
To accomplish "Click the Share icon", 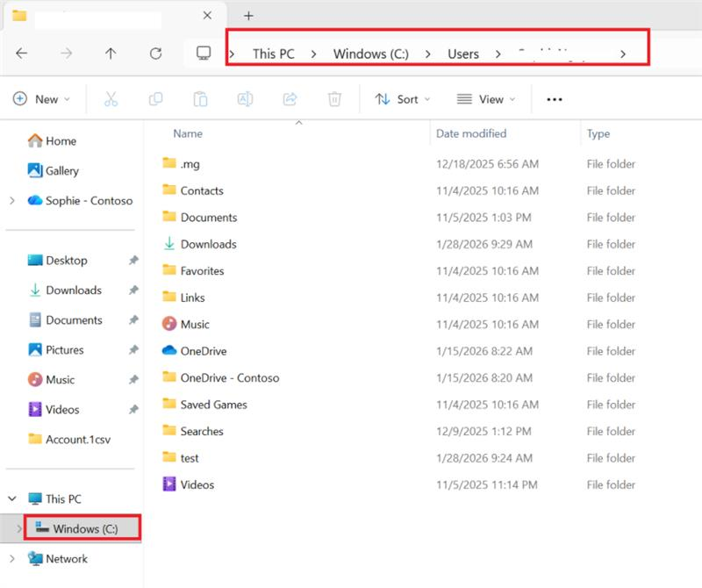I will pyautogui.click(x=290, y=99).
